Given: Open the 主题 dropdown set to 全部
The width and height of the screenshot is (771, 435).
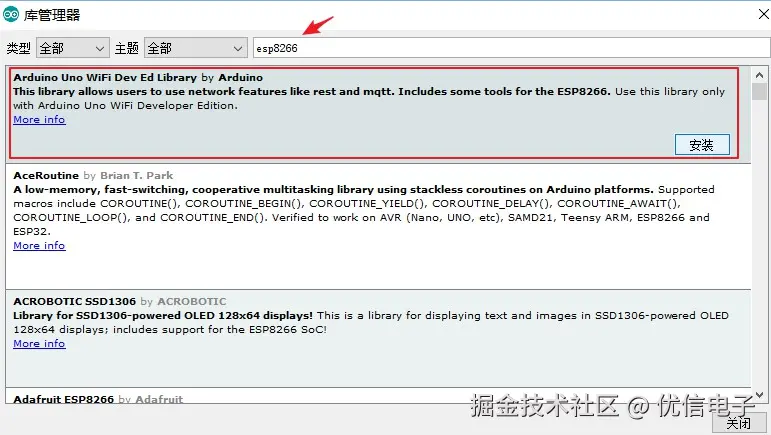Looking at the screenshot, I should [196, 48].
